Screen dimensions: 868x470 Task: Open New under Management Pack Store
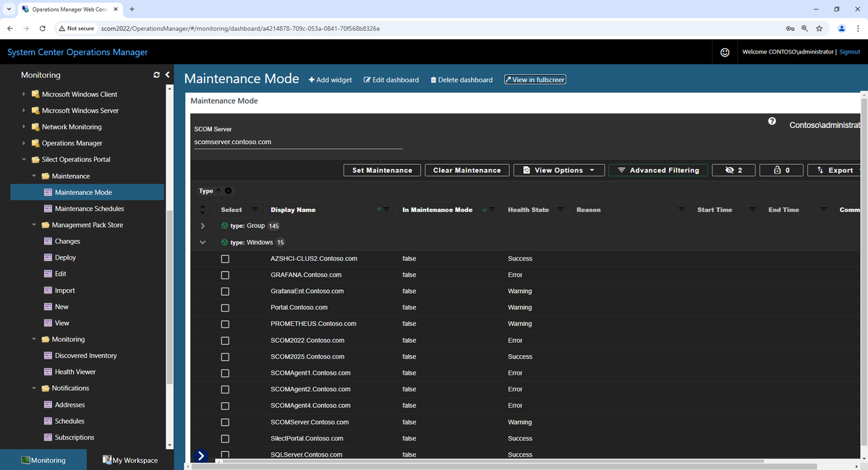62,307
